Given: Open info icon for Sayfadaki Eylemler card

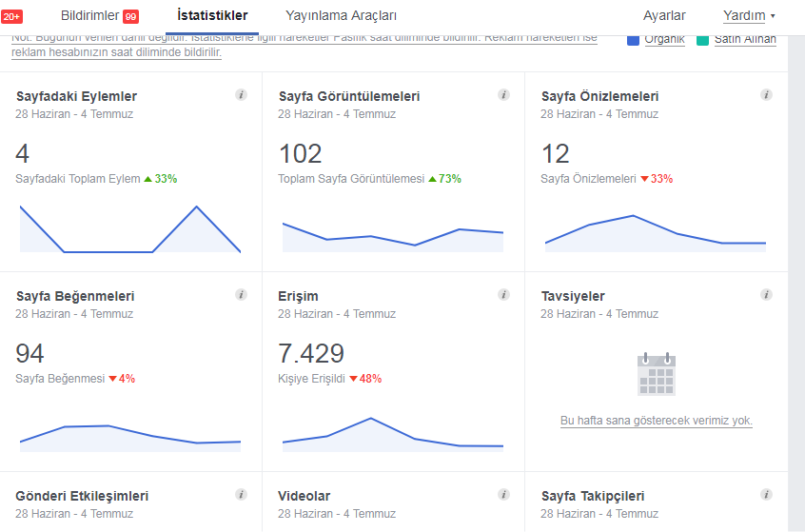Looking at the screenshot, I should (x=241, y=95).
